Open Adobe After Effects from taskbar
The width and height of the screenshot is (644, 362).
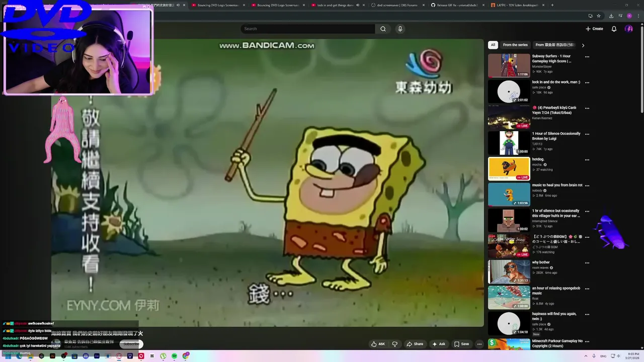[97, 356]
